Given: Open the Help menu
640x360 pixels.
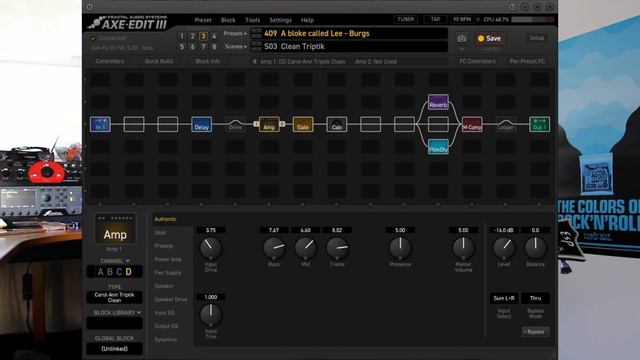Looking at the screenshot, I should pos(307,20).
